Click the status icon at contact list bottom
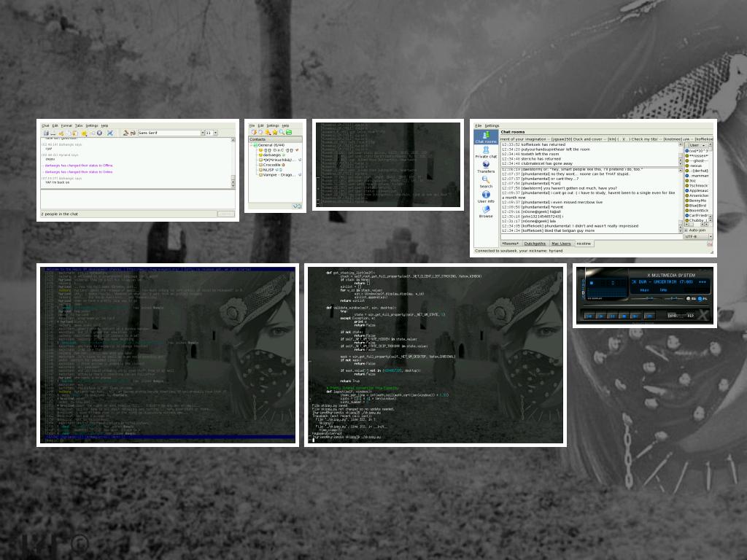Image resolution: width=747 pixels, height=560 pixels. [297, 206]
